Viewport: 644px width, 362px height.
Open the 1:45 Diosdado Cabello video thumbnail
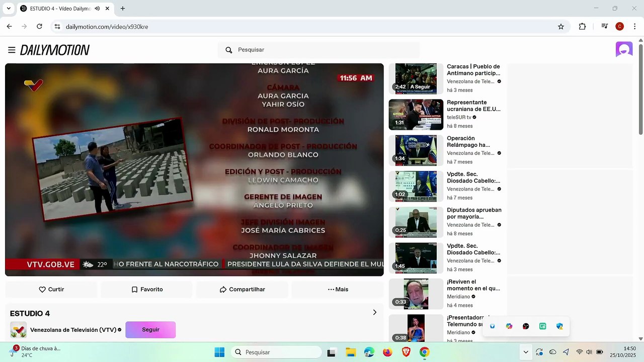click(x=416, y=258)
